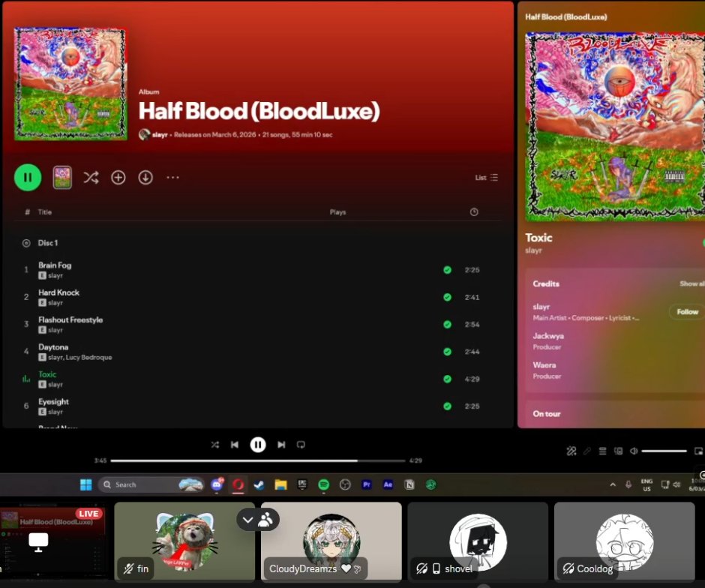Adjust the volume slider
The width and height of the screenshot is (705, 588).
[x=664, y=451]
